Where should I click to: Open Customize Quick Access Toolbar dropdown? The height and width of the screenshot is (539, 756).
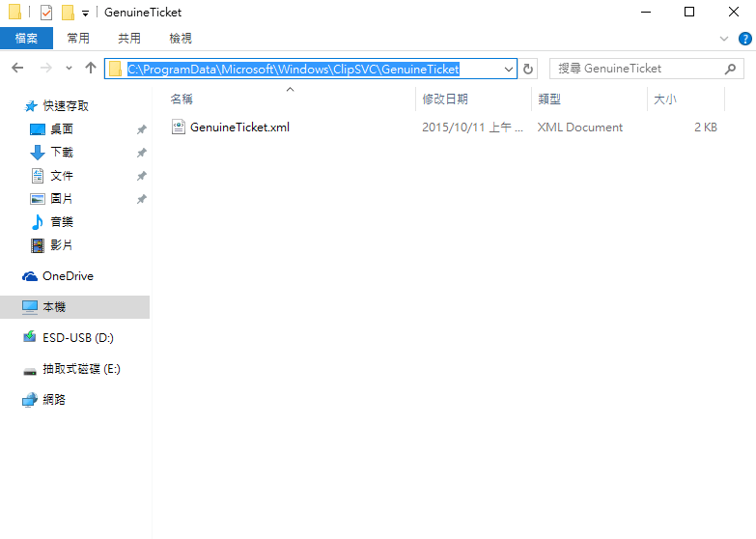click(x=85, y=13)
